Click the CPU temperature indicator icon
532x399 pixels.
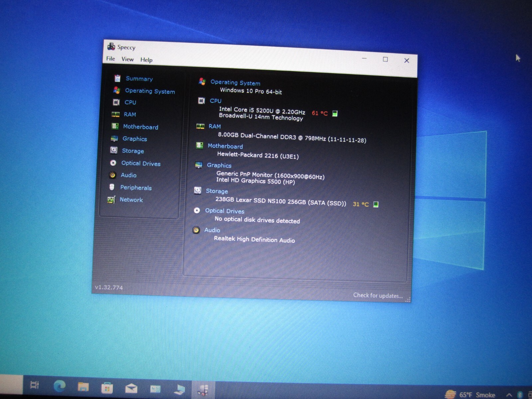(335, 113)
